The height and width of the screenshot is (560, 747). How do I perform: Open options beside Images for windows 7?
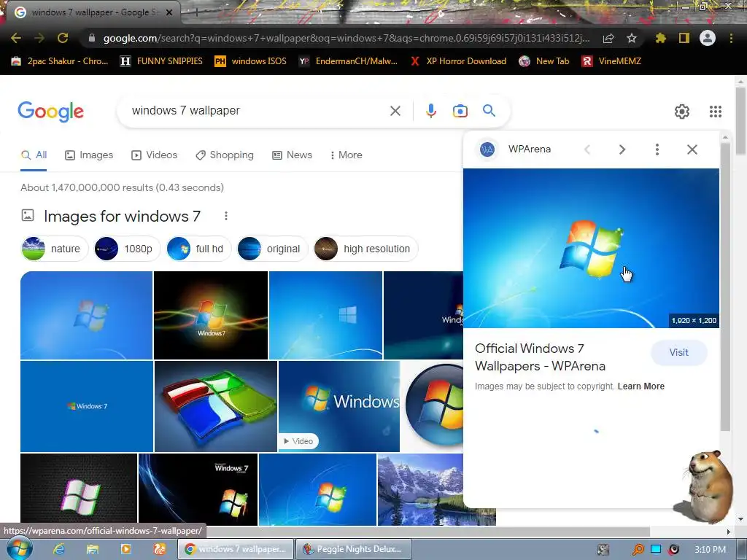coord(226,216)
